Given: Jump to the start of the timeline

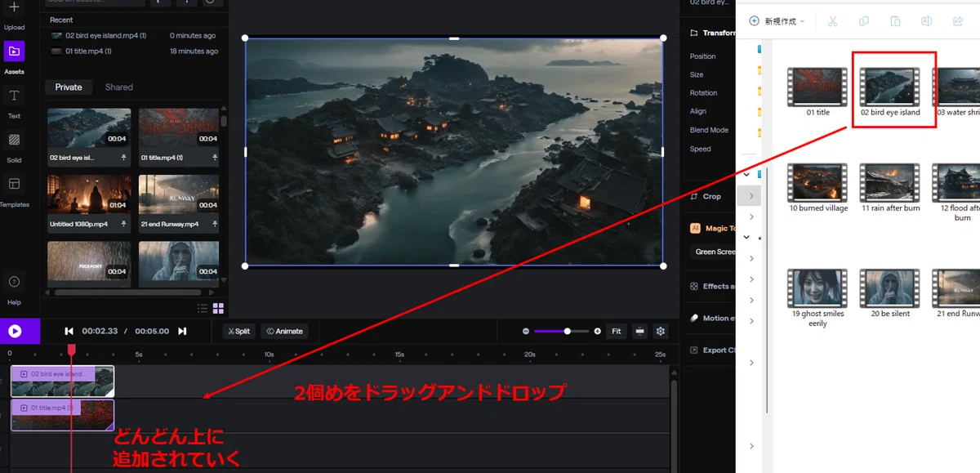Looking at the screenshot, I should 69,331.
